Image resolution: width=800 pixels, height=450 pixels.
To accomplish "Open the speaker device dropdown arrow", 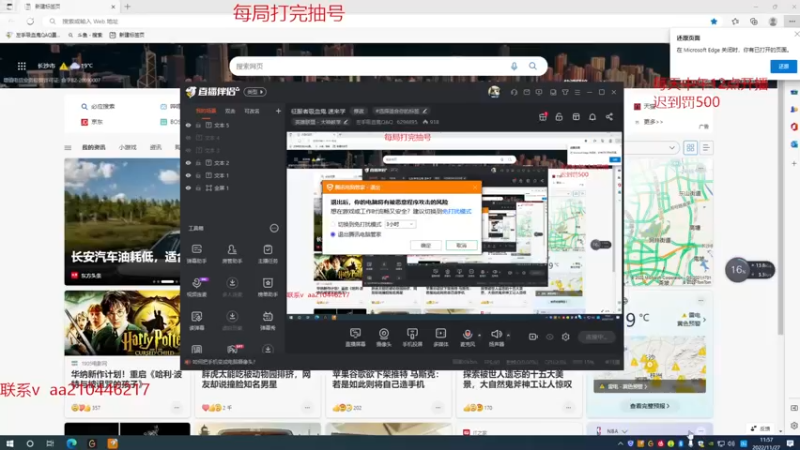I will (508, 335).
